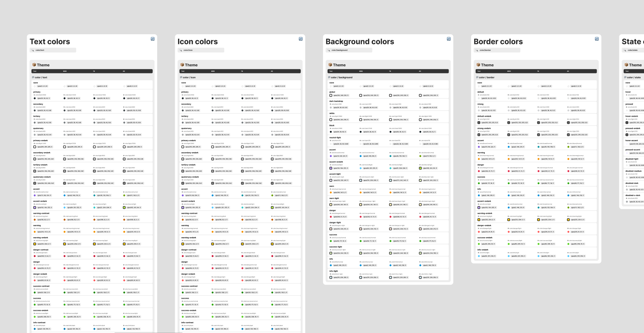This screenshot has height=333, width=644.
Task: Click the 'color / border' group heading
Action: tap(487, 77)
